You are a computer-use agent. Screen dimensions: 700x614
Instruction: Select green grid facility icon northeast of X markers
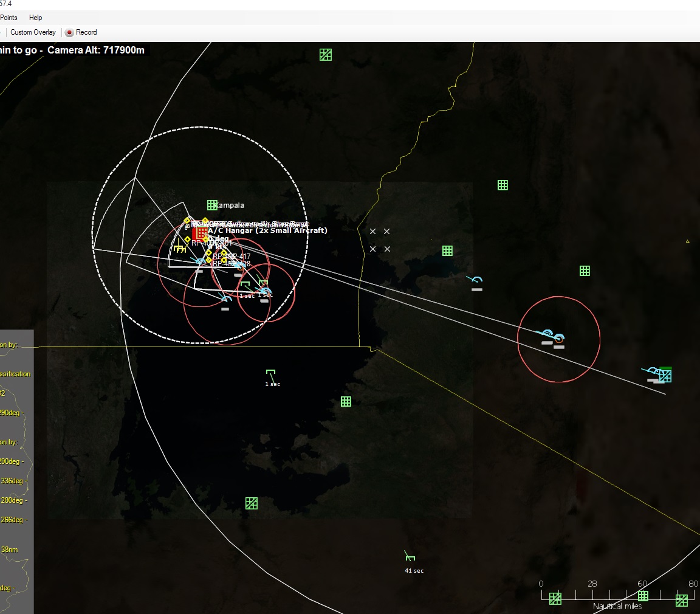pos(503,185)
